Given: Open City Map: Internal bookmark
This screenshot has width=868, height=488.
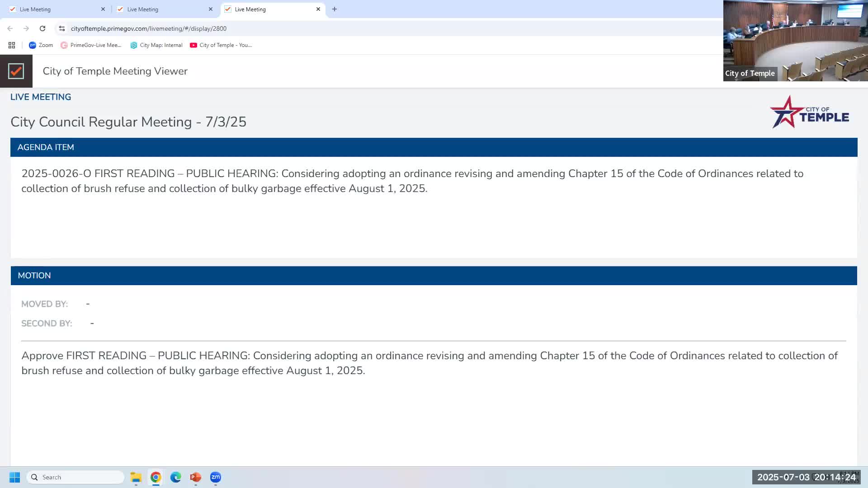Looking at the screenshot, I should [156, 45].
